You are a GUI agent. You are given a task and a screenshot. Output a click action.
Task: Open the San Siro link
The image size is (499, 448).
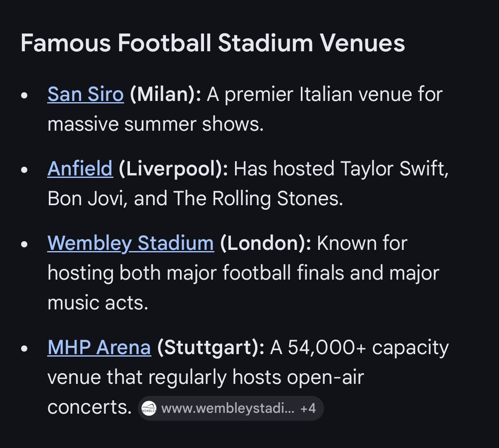pos(85,94)
